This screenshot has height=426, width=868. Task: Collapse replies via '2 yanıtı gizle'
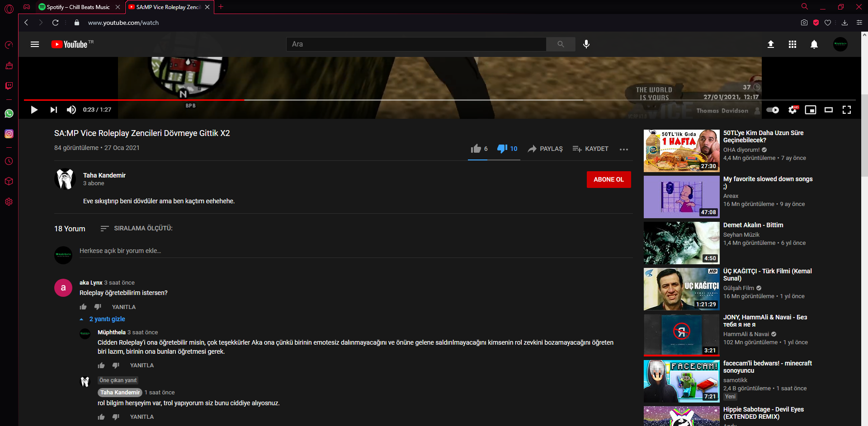coord(103,319)
